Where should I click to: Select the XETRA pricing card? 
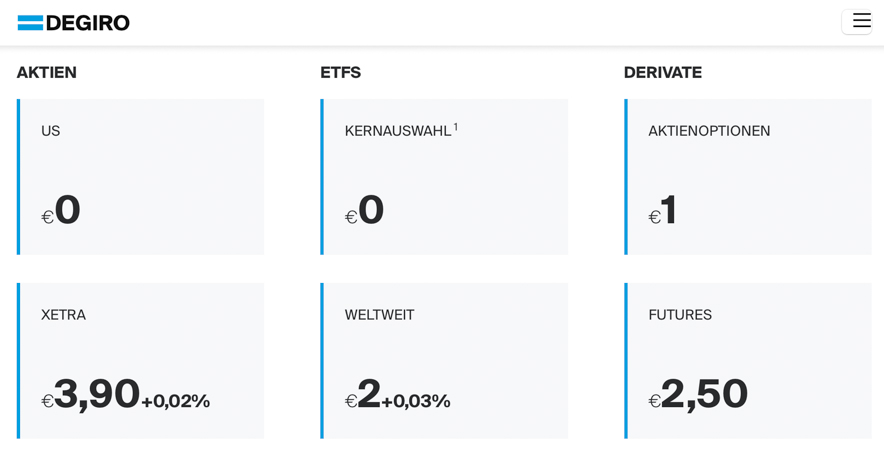pos(140,361)
